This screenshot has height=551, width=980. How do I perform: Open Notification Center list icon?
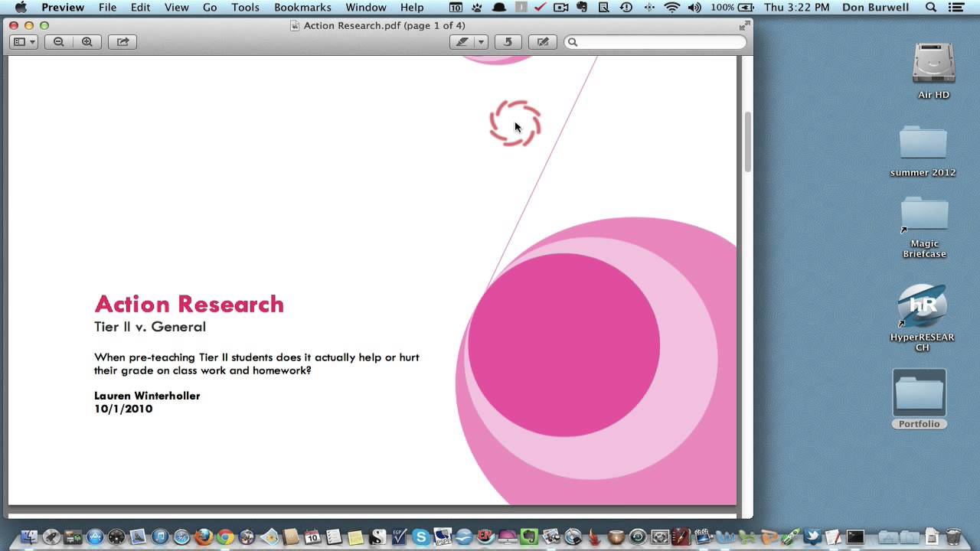click(x=955, y=8)
